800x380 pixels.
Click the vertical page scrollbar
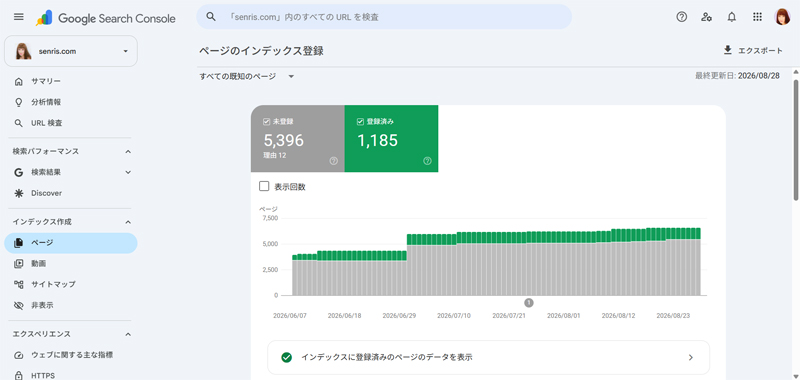click(x=795, y=138)
